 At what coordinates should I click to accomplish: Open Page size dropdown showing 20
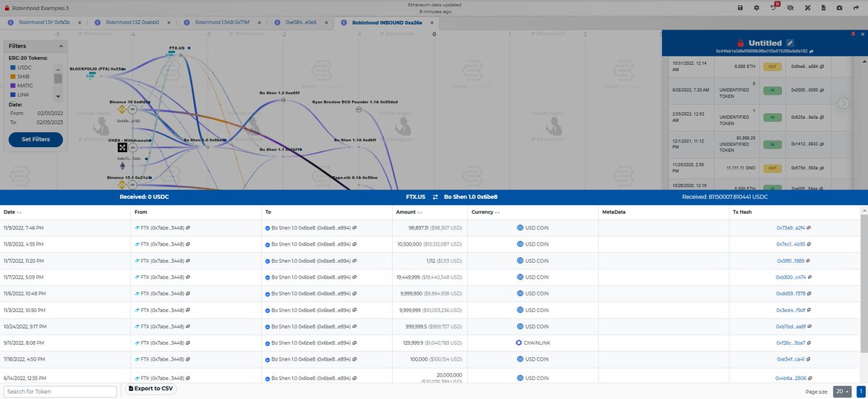tap(842, 392)
